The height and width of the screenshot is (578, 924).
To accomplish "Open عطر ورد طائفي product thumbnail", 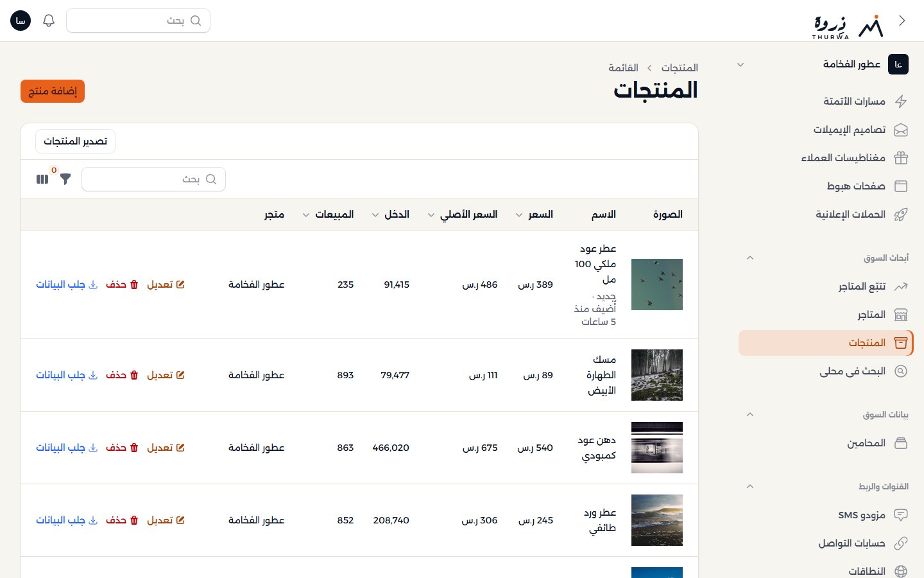I will (x=657, y=520).
